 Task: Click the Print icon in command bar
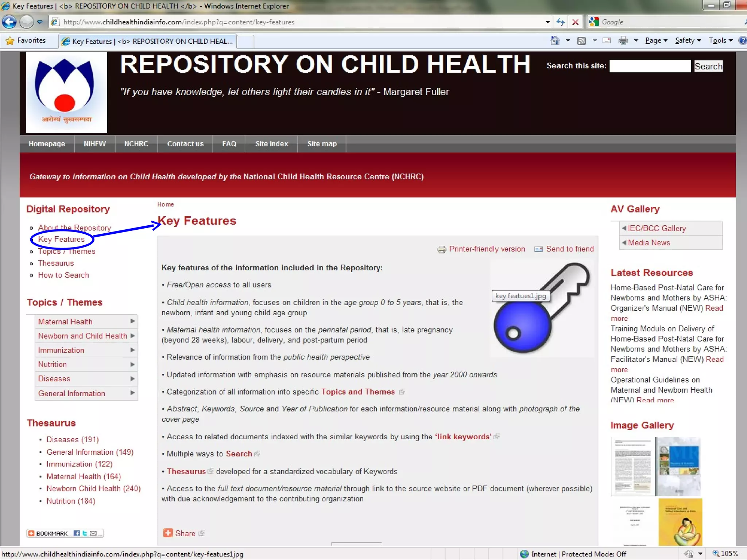pos(623,40)
